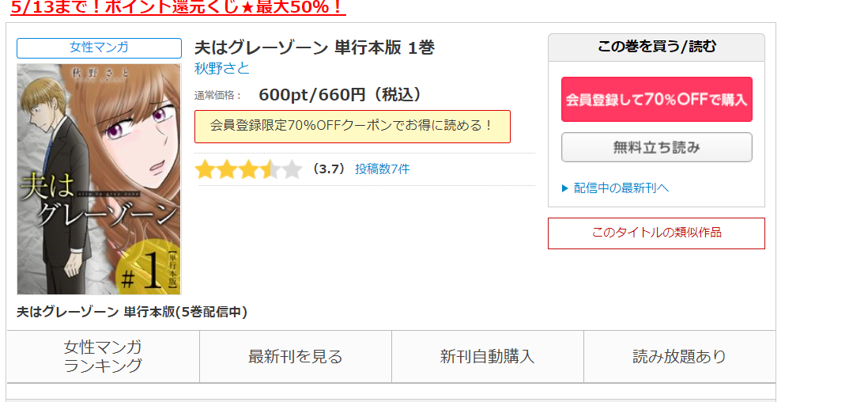Open the 投稿数7件 reviews link
Image resolution: width=868 pixels, height=402 pixels.
(x=383, y=169)
